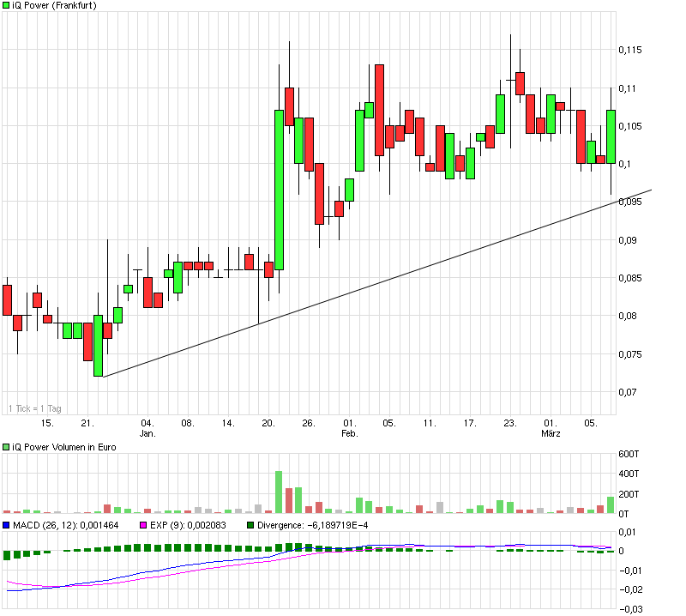
Task: Click the 15. date label on the time axis
Action: coord(47,423)
